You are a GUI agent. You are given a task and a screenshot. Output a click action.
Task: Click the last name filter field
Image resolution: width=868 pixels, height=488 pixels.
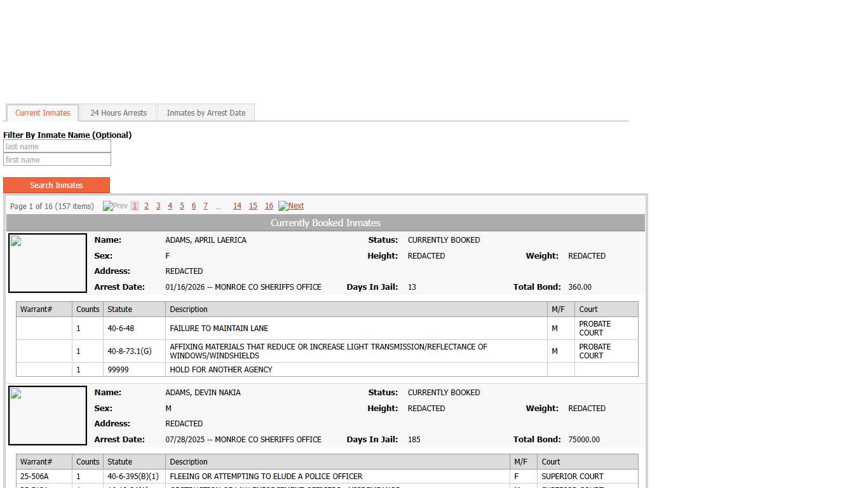(x=57, y=147)
